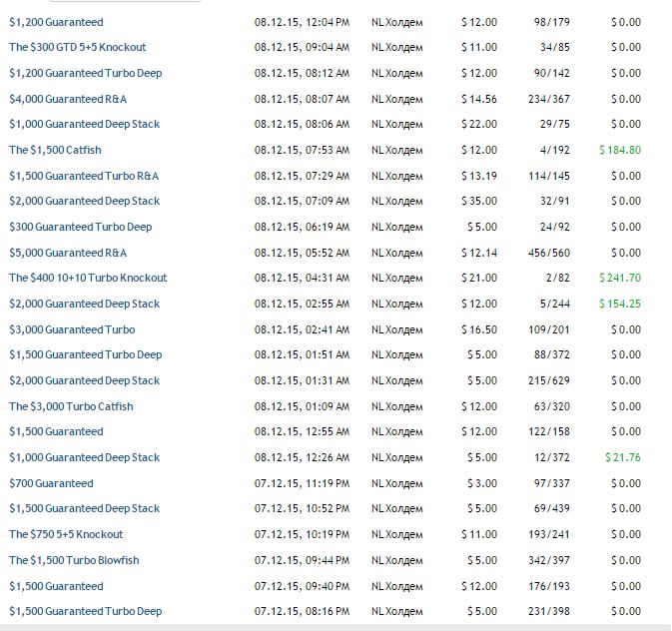Select the green $ 184.80 winnings value
Screen dimensions: 672x631
click(x=620, y=150)
